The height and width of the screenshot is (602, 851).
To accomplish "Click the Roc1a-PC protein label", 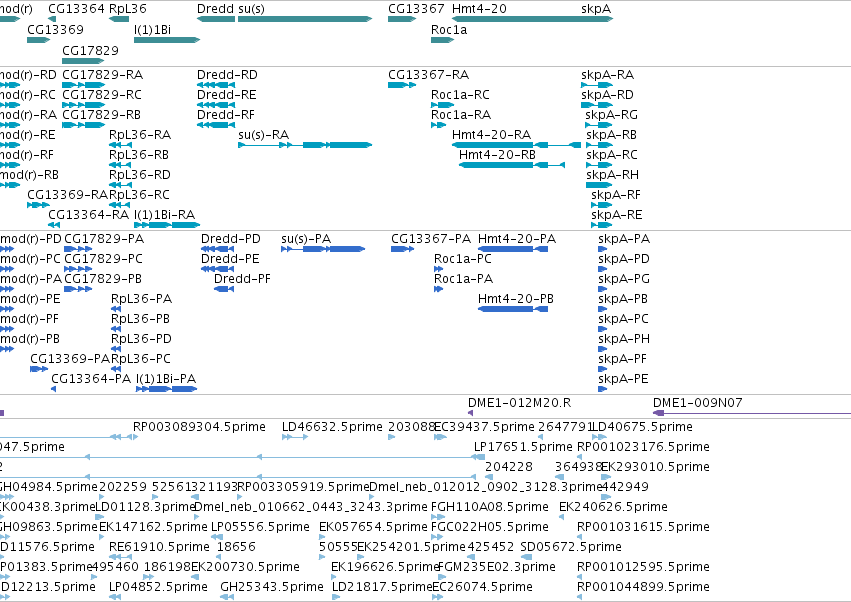I will point(463,259).
